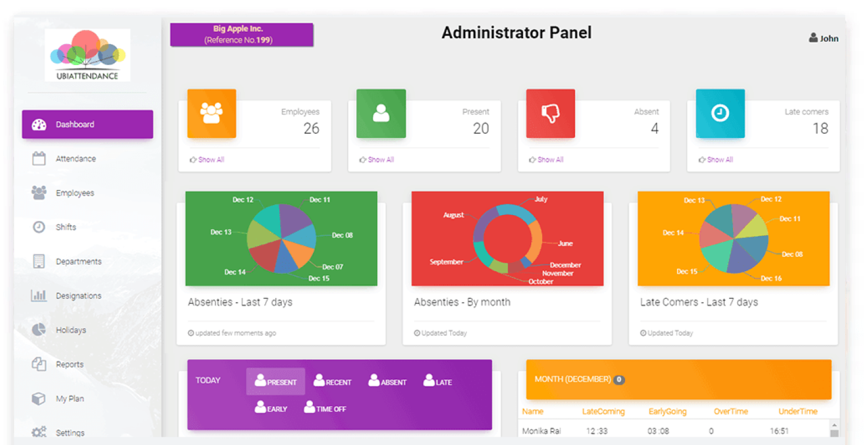Open My Plan in sidebar
Screen dimensions: 868x445
click(70, 399)
